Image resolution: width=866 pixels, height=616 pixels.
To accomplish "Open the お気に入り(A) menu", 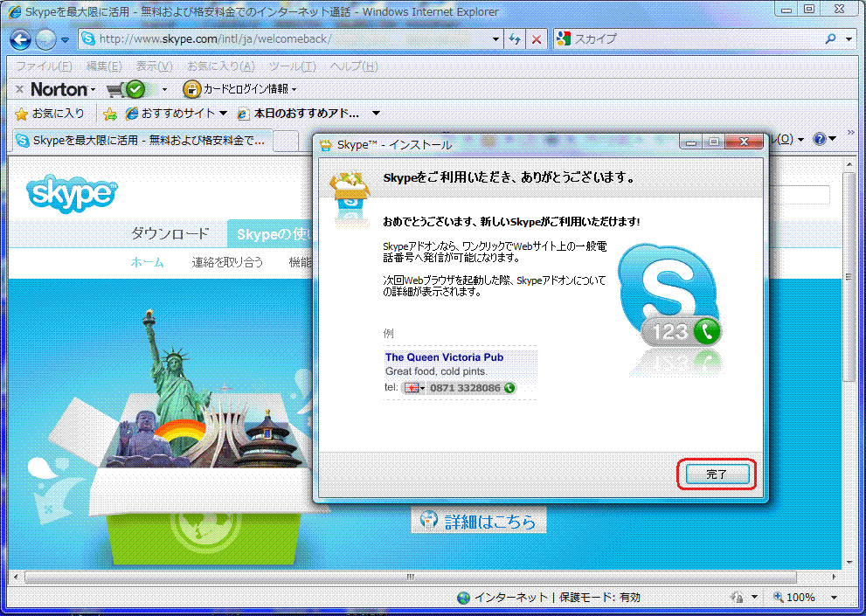I will pos(220,66).
